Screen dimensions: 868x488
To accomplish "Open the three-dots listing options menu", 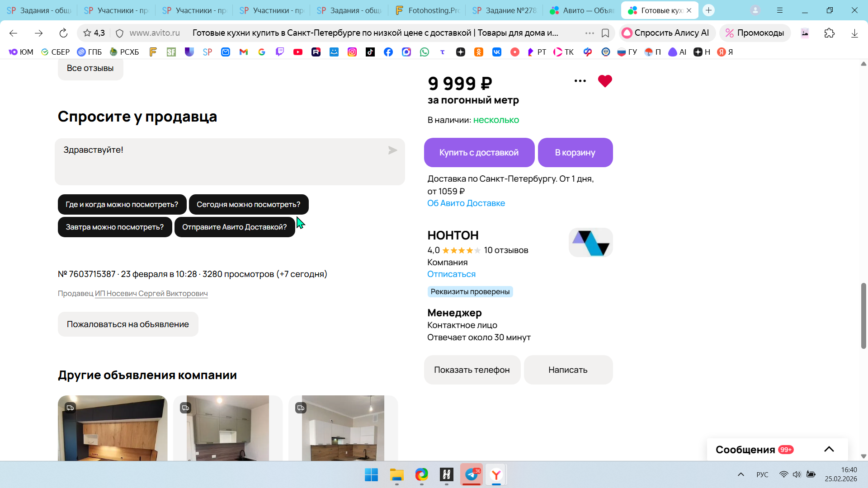I will (580, 81).
